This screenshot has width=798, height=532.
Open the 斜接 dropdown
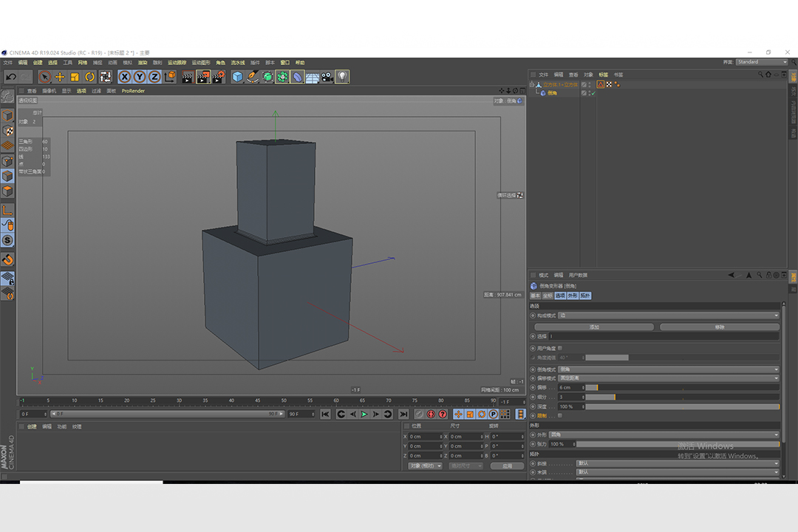[678, 463]
